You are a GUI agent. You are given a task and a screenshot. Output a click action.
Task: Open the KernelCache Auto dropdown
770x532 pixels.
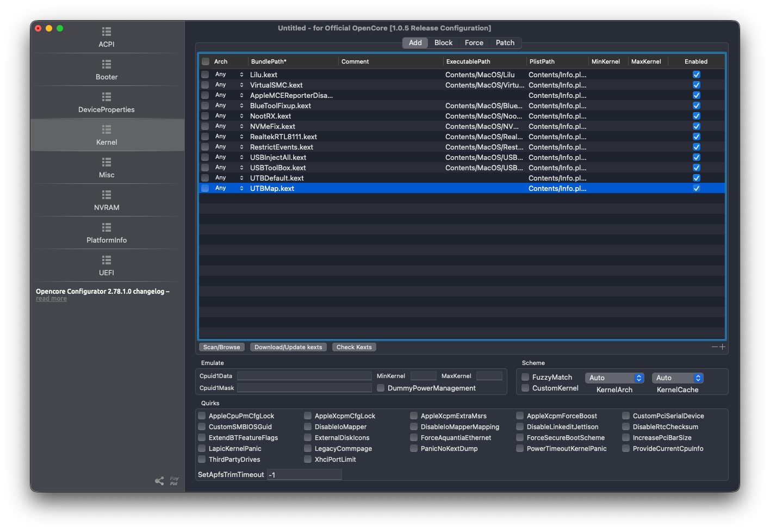(678, 378)
